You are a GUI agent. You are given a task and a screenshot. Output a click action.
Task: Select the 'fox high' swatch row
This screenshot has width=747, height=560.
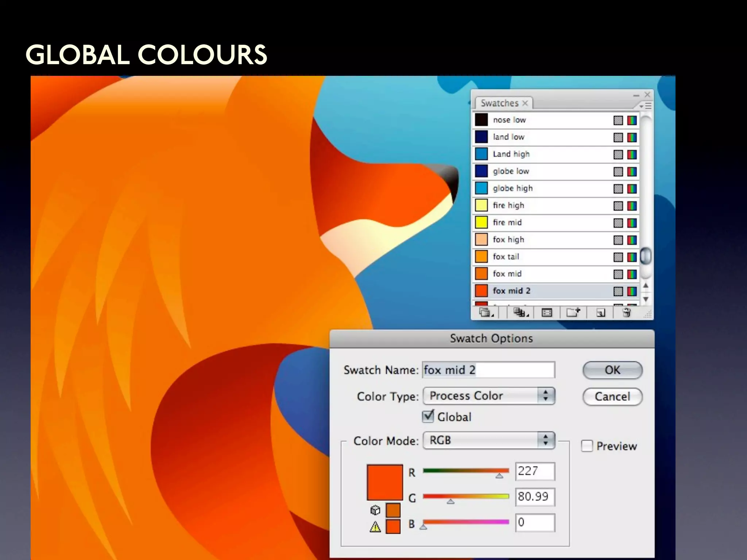tap(556, 240)
